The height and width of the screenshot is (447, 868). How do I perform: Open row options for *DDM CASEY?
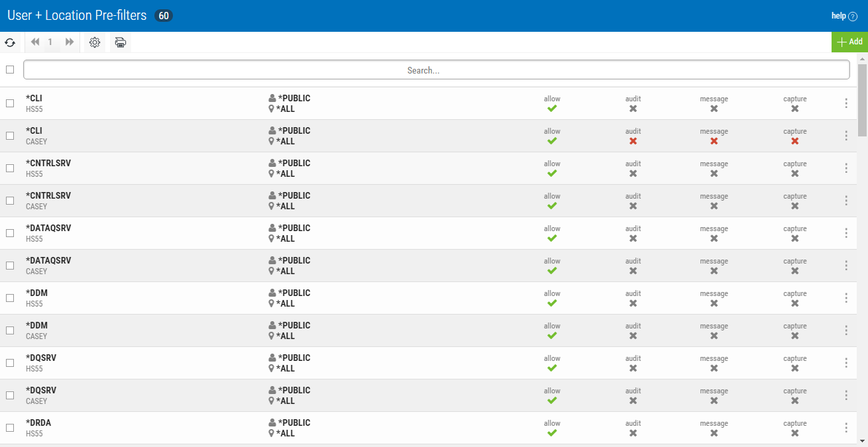(846, 330)
